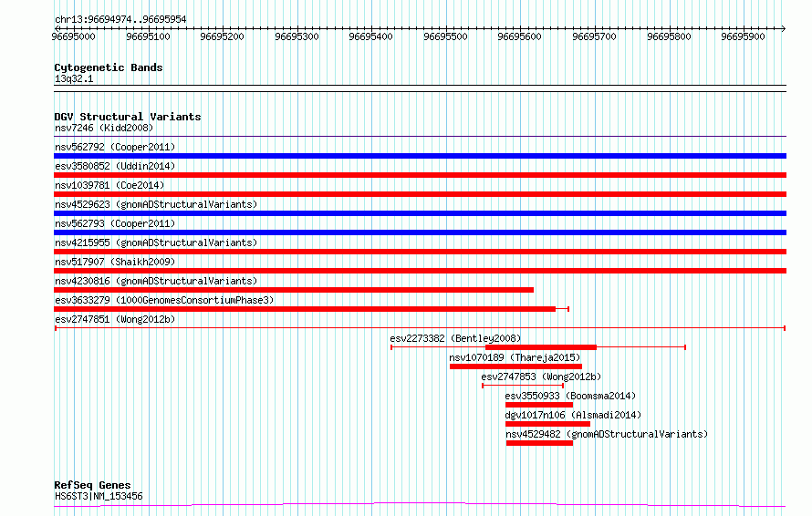Open nsv4529623 (gnomADStructuralVariants) label
Image resolution: width=812 pixels, height=516 pixels.
point(156,204)
